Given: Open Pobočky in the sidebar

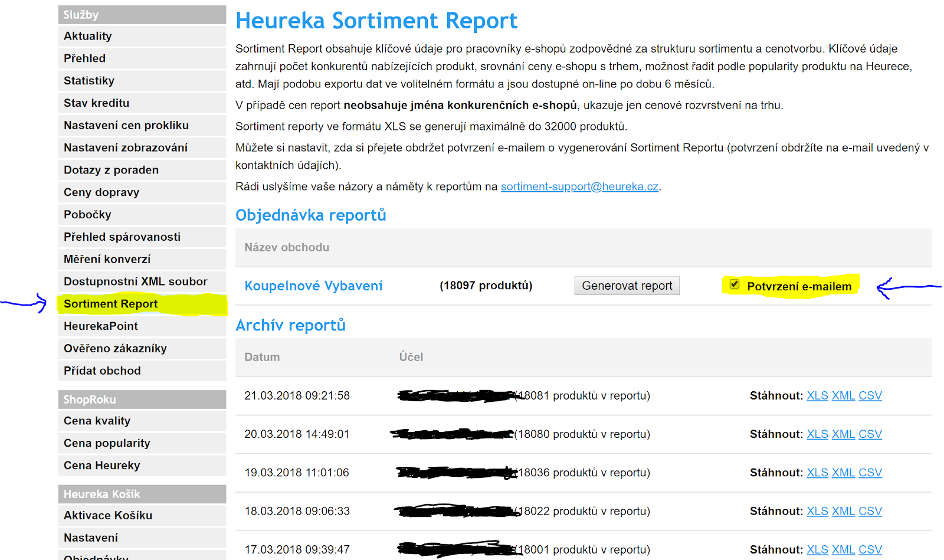Looking at the screenshot, I should coord(142,214).
